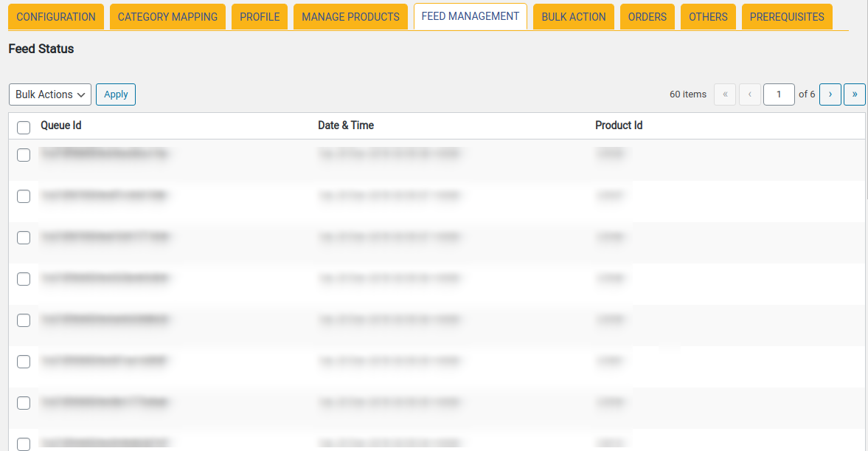
Task: Click the Apply button
Action: click(115, 94)
